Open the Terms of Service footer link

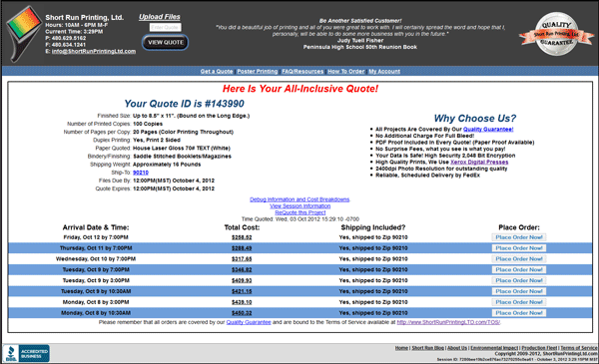(x=578, y=348)
